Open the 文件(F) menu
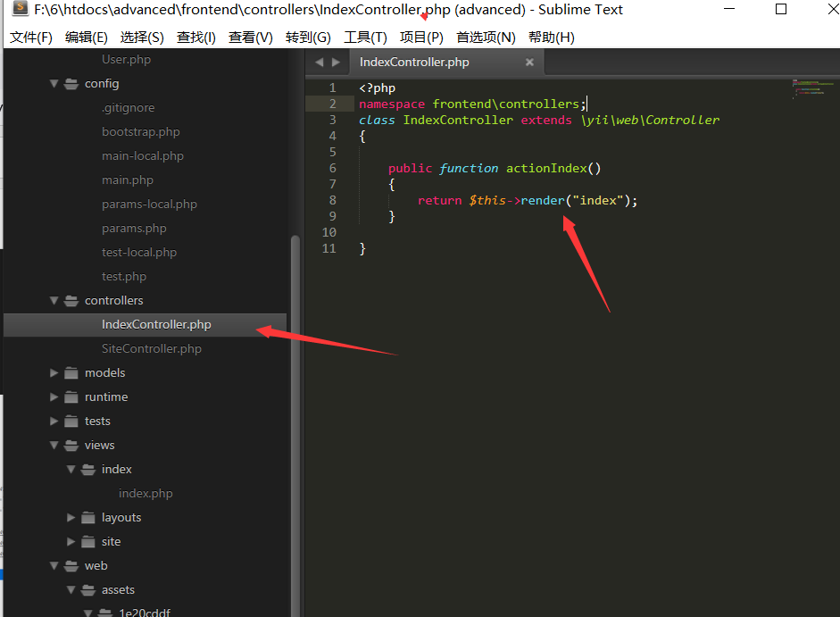Image resolution: width=840 pixels, height=617 pixels. click(x=31, y=38)
